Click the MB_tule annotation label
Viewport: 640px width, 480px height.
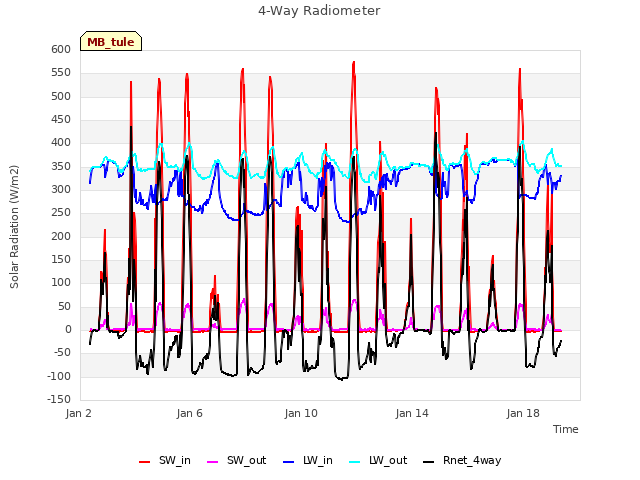111,42
